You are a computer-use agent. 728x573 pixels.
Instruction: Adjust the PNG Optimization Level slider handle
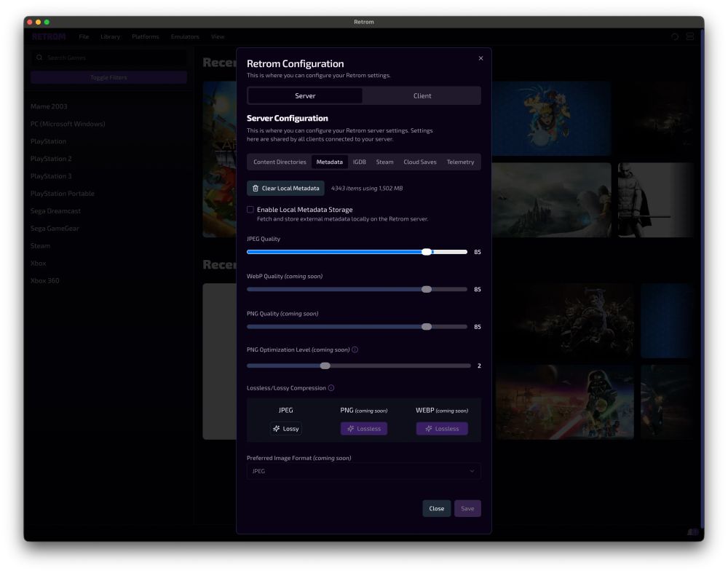(325, 366)
